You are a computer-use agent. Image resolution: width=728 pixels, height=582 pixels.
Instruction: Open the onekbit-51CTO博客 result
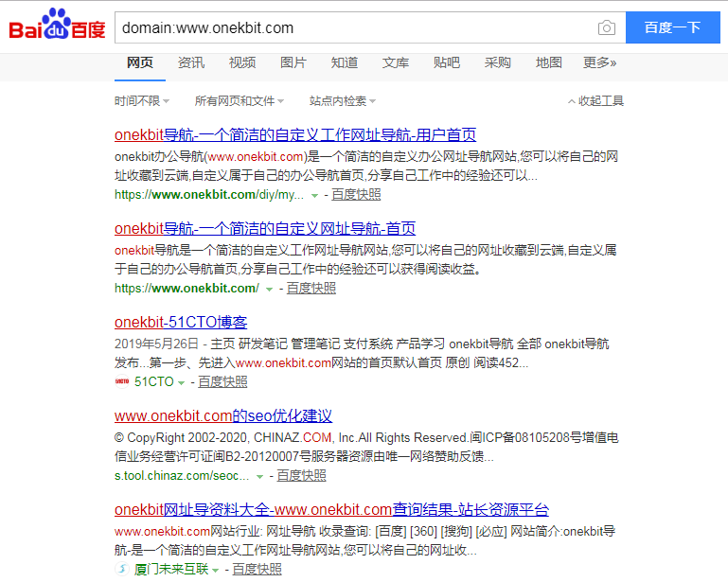click(181, 322)
